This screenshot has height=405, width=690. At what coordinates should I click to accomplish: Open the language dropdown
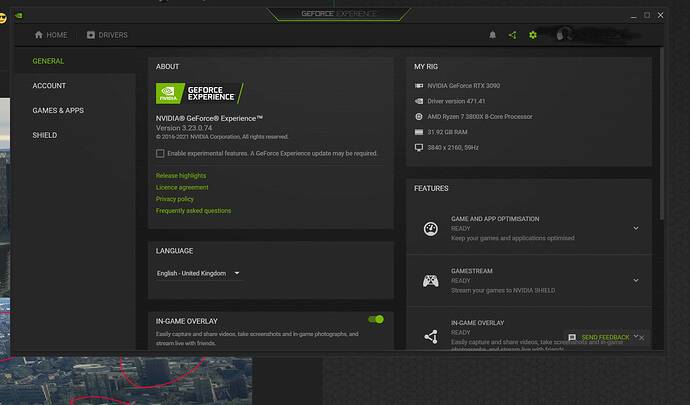[x=198, y=273]
